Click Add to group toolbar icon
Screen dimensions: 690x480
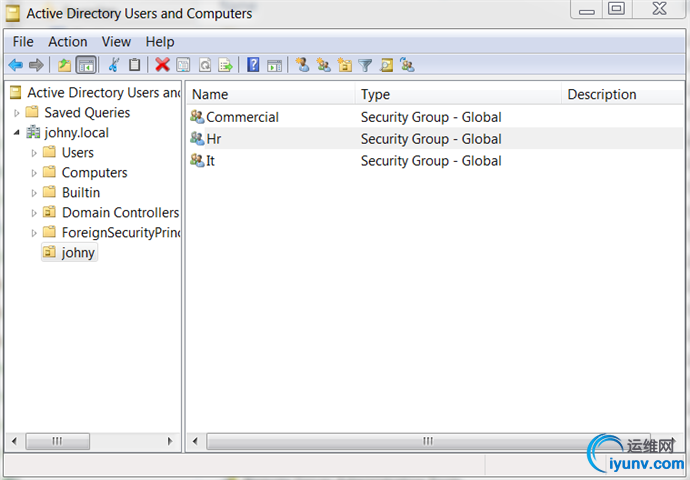click(x=407, y=65)
